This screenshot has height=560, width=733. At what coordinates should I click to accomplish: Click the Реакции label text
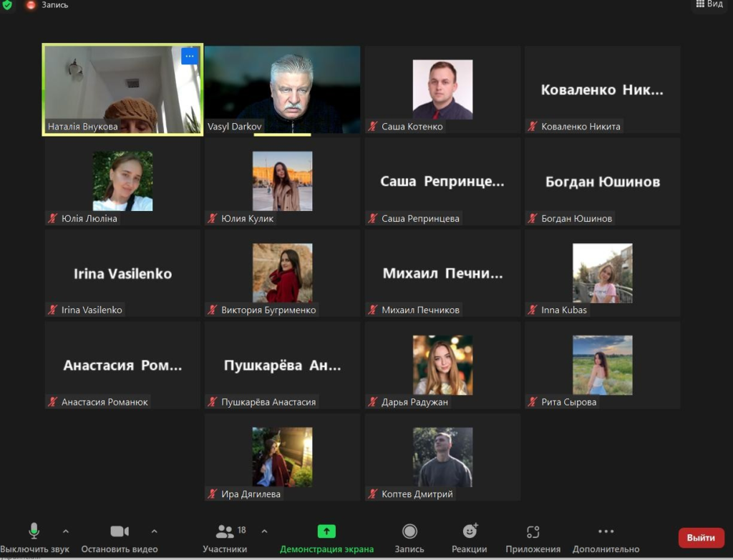pos(470,549)
